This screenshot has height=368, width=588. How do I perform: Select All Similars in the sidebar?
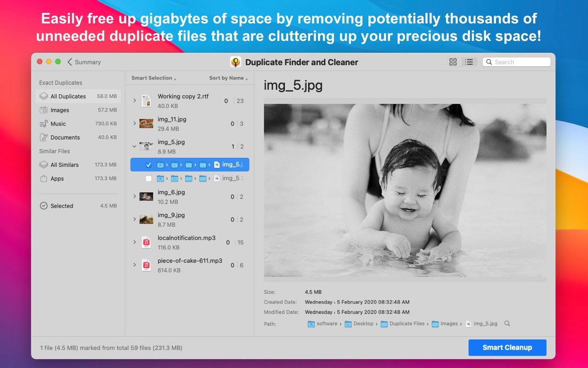pyautogui.click(x=64, y=165)
